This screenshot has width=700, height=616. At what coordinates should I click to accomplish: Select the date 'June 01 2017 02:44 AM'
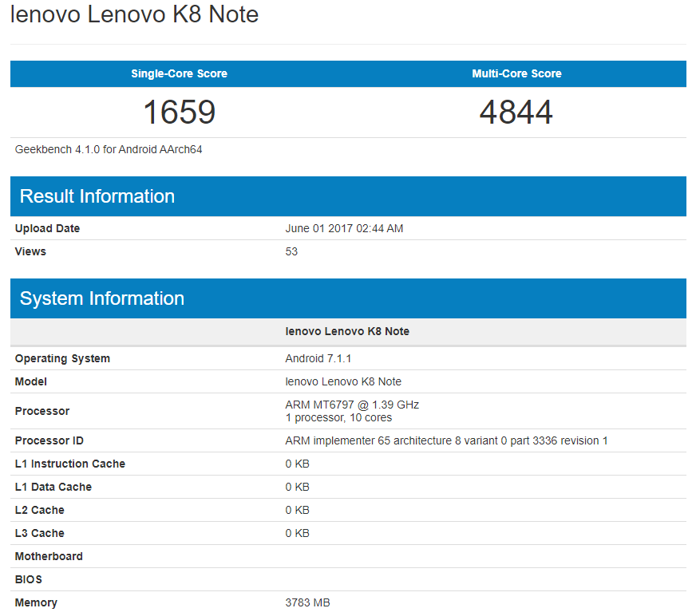pyautogui.click(x=344, y=228)
